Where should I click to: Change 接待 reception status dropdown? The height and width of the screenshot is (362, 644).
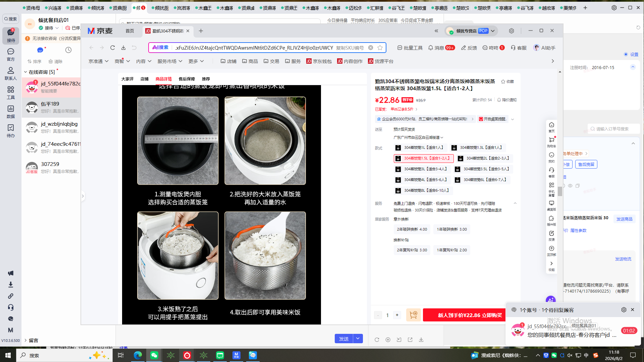[x=49, y=28]
